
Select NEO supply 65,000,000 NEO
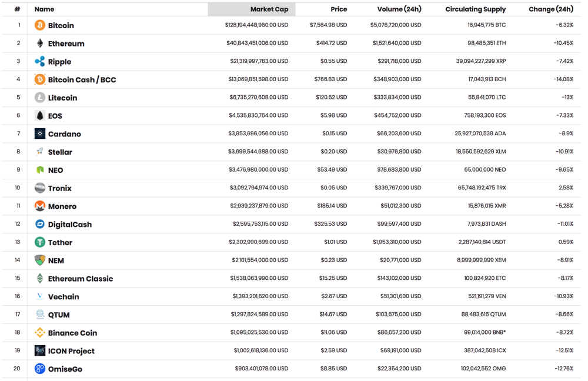point(485,169)
